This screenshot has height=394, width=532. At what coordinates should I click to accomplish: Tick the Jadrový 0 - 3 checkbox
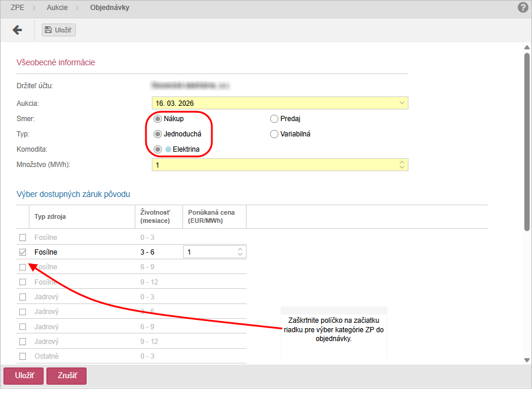coord(23,297)
